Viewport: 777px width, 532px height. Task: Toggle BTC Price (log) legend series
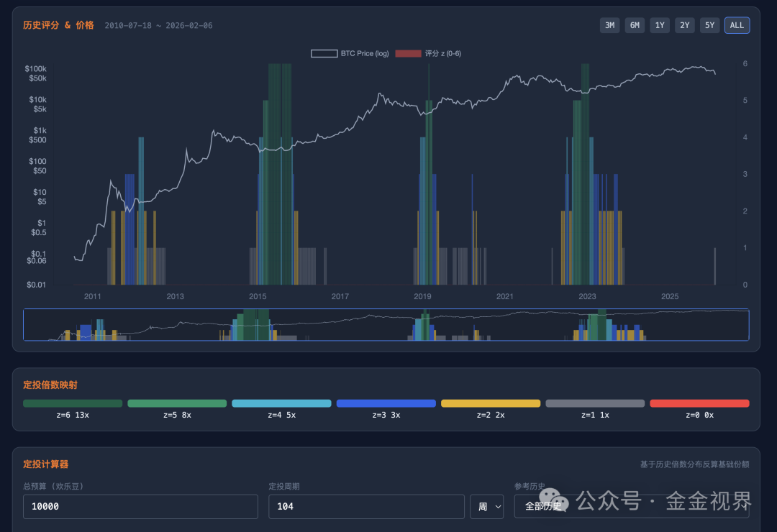[x=350, y=54]
